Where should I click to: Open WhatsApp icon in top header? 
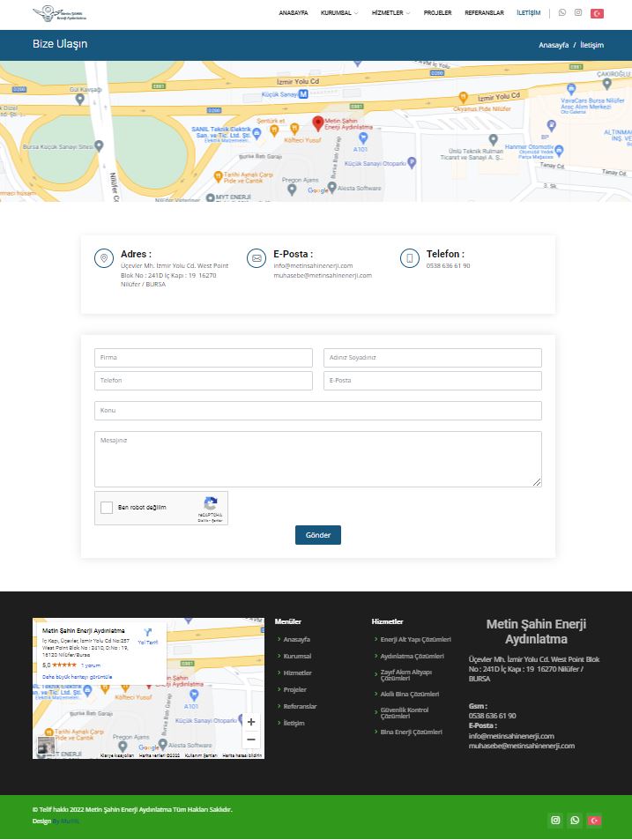tap(562, 13)
